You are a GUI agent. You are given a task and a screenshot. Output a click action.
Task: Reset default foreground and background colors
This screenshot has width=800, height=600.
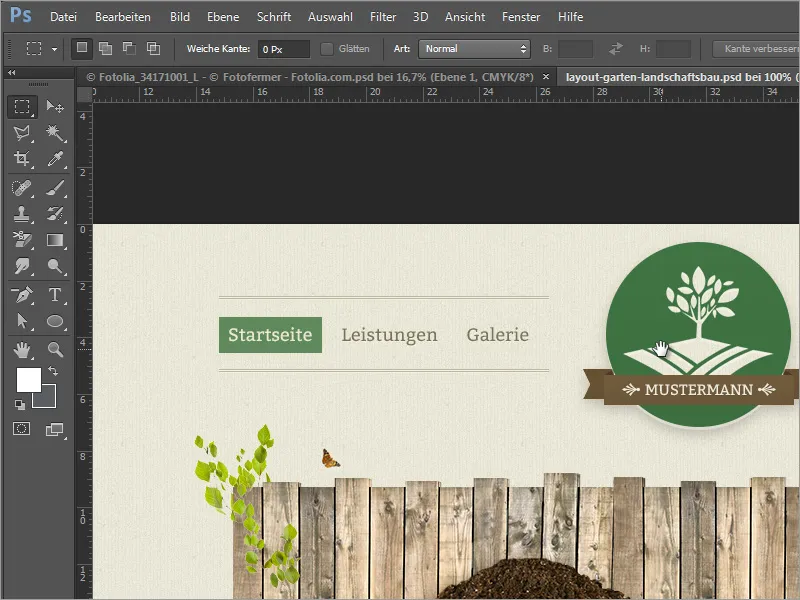pyautogui.click(x=20, y=405)
